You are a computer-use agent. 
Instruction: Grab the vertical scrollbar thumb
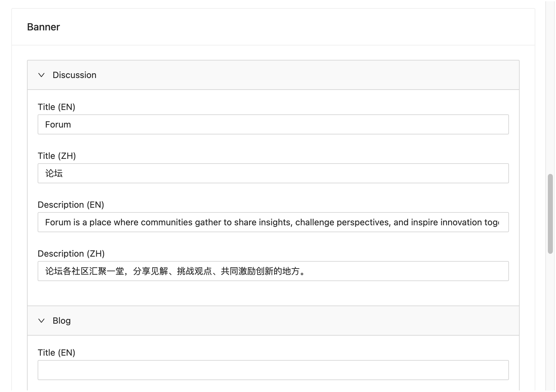550,214
